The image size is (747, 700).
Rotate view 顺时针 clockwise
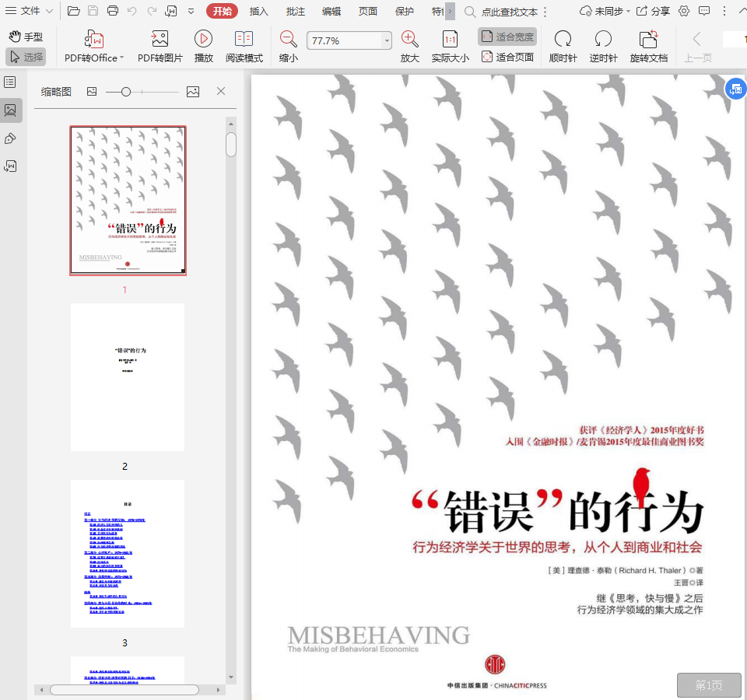pyautogui.click(x=563, y=46)
